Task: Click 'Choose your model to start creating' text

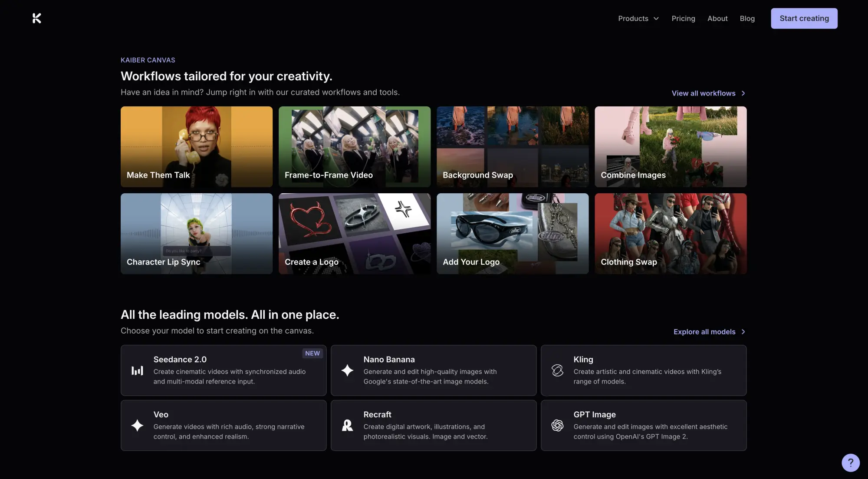Action: pyautogui.click(x=217, y=330)
